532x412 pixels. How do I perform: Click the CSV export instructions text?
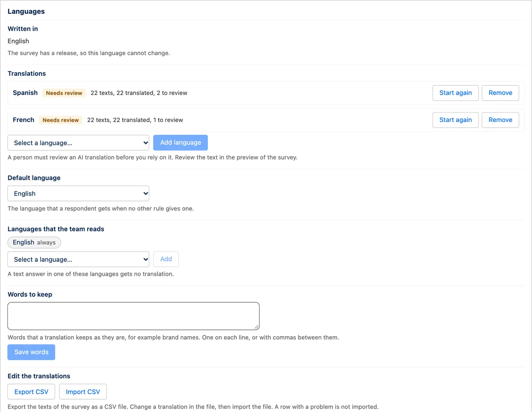193,407
